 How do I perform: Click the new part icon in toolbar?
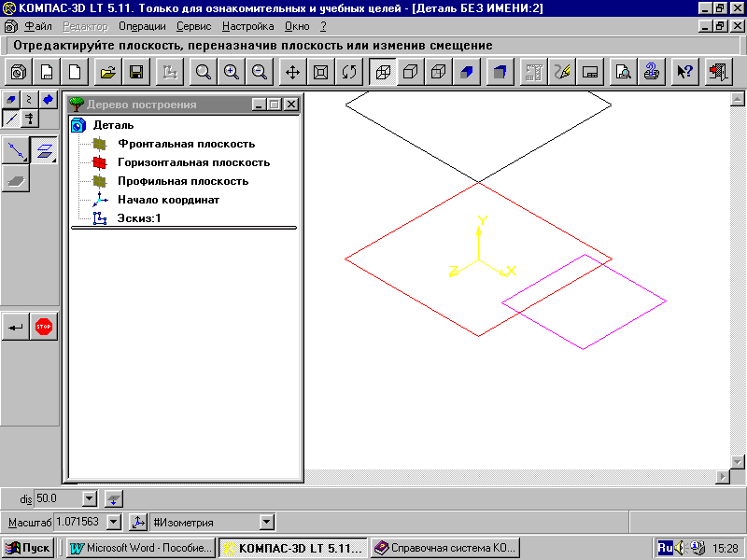[19, 72]
